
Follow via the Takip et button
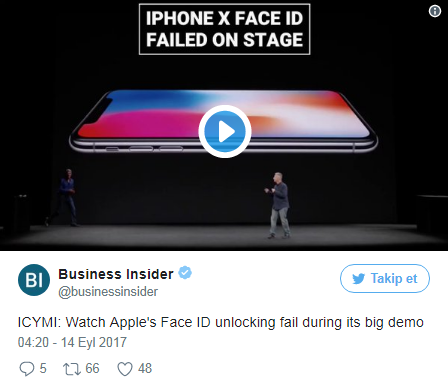click(385, 278)
